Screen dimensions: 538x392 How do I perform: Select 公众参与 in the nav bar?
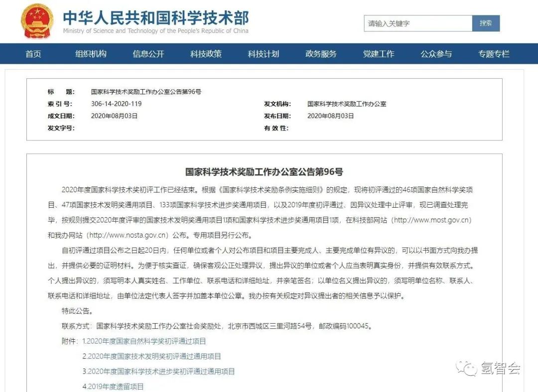[436, 54]
